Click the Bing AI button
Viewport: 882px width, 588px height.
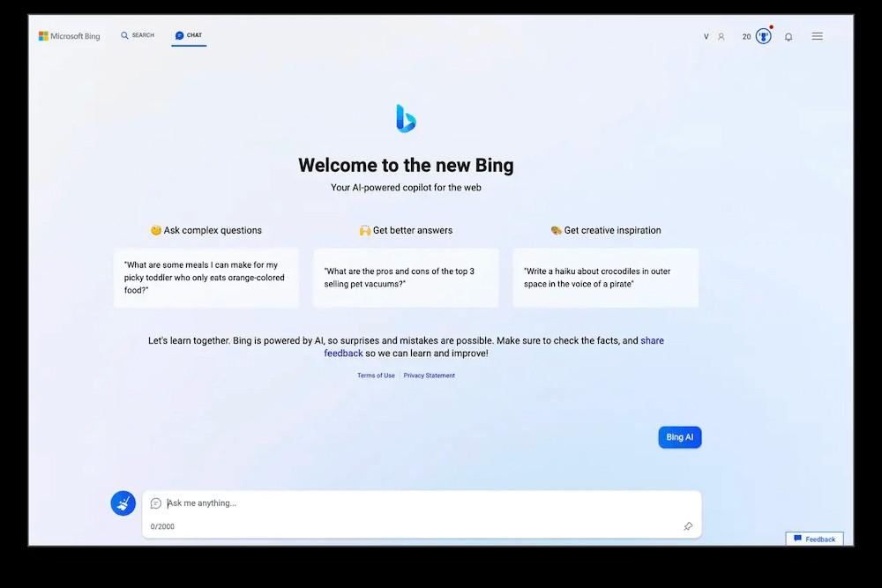point(679,437)
